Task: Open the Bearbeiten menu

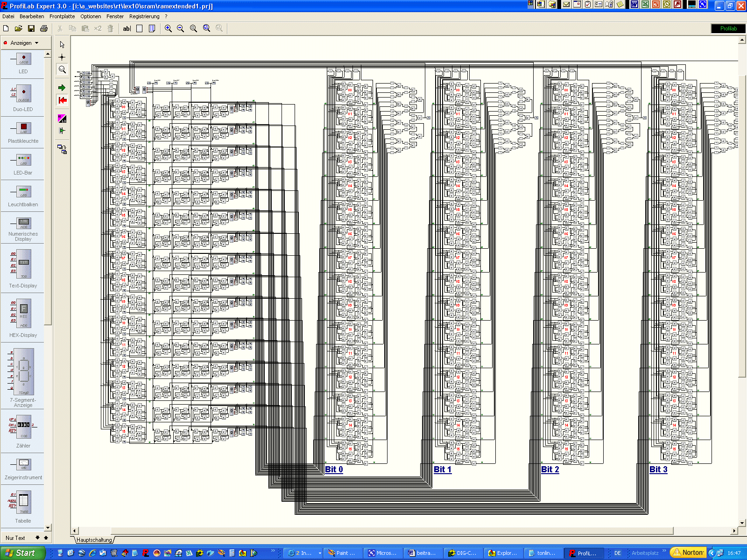Action: [x=32, y=16]
